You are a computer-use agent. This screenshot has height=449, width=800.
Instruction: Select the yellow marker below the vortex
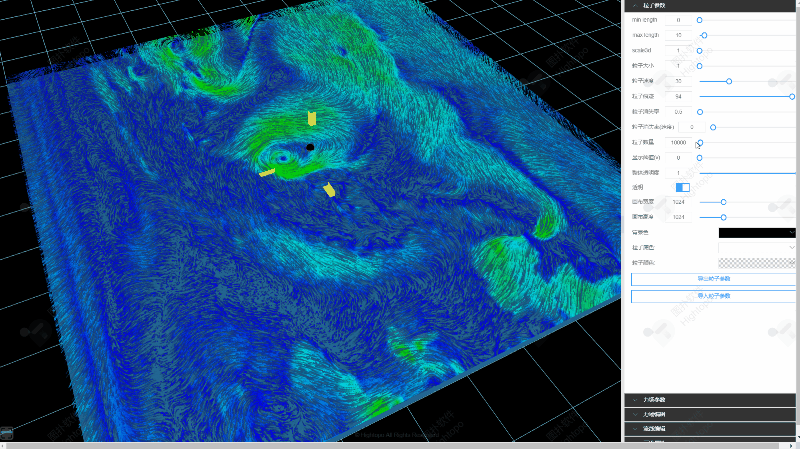(330, 190)
